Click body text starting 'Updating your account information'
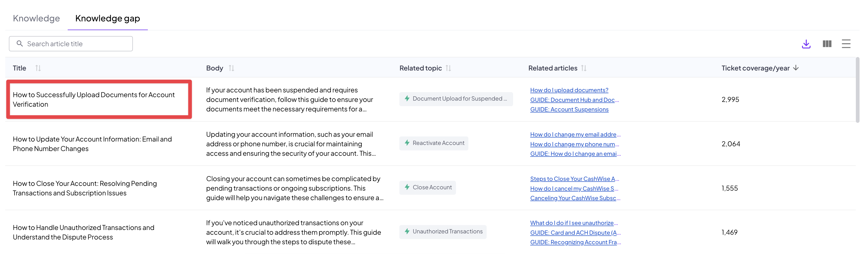This screenshot has height=254, width=868. pyautogui.click(x=291, y=144)
